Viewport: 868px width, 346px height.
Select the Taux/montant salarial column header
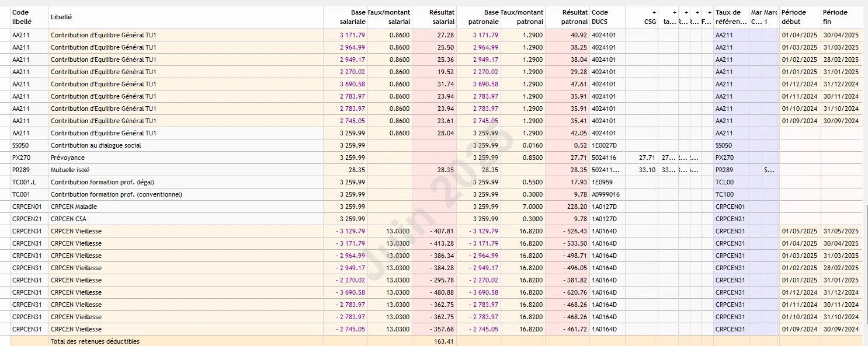pyautogui.click(x=390, y=17)
